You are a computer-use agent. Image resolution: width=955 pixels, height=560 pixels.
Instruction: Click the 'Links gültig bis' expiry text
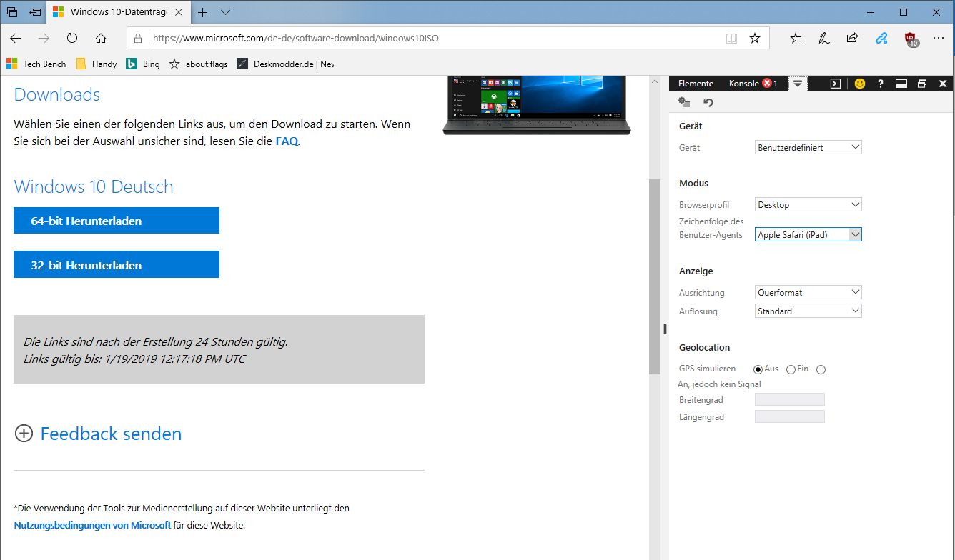(x=134, y=359)
